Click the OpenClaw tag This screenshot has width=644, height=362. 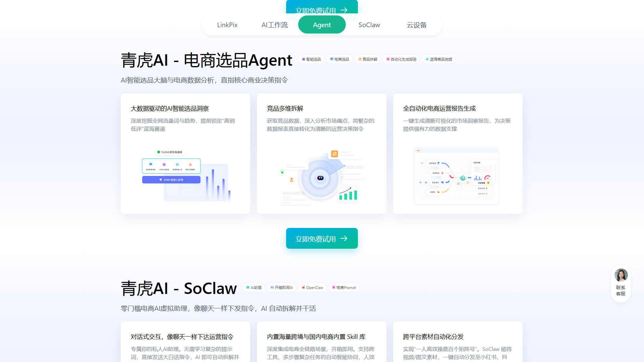(x=312, y=288)
